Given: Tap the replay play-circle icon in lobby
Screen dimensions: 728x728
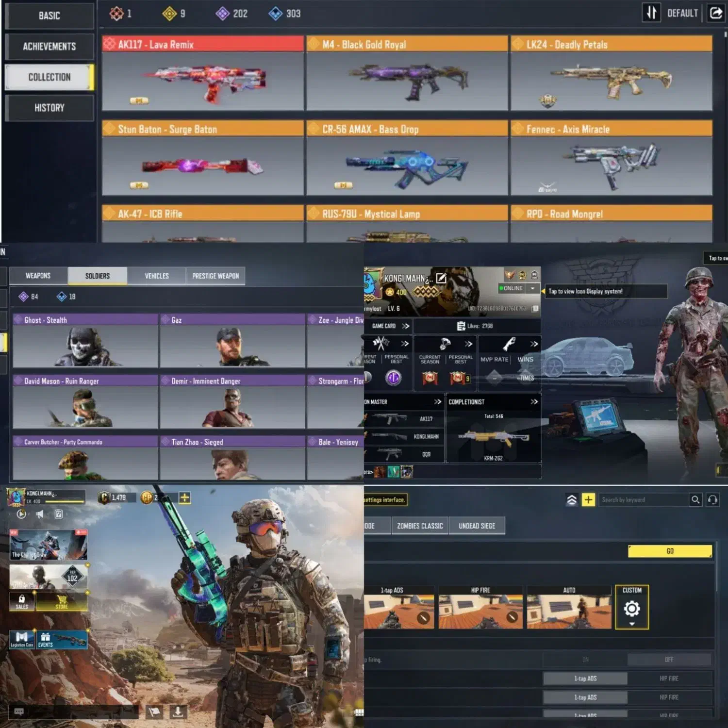Looking at the screenshot, I should (x=21, y=514).
